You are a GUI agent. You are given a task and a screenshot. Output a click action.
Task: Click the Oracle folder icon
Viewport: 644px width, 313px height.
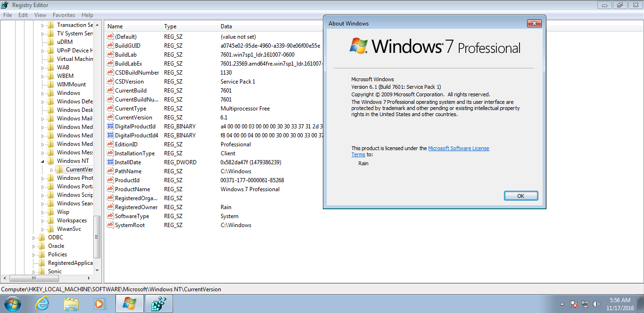42,246
